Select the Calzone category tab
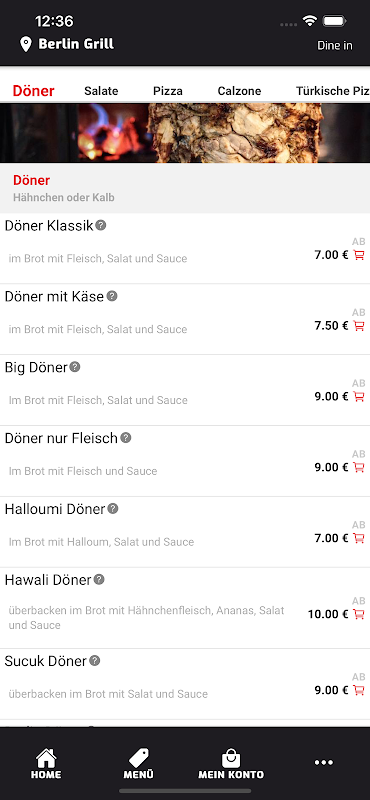This screenshot has width=370, height=800. click(239, 91)
